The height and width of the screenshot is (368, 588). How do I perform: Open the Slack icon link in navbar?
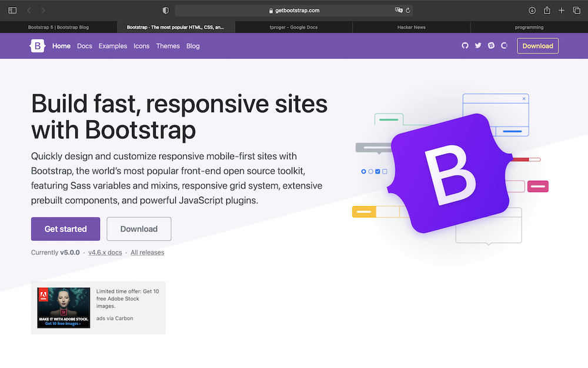[x=491, y=46]
